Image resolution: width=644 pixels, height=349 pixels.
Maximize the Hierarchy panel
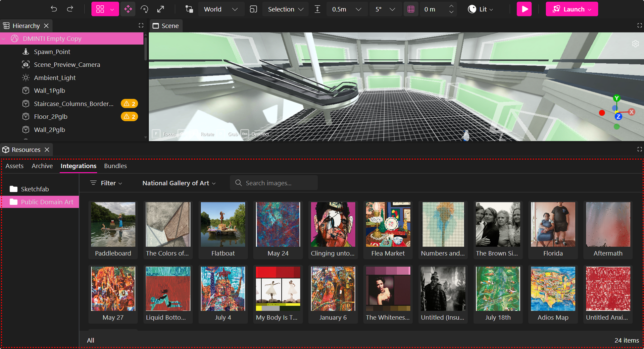click(141, 25)
